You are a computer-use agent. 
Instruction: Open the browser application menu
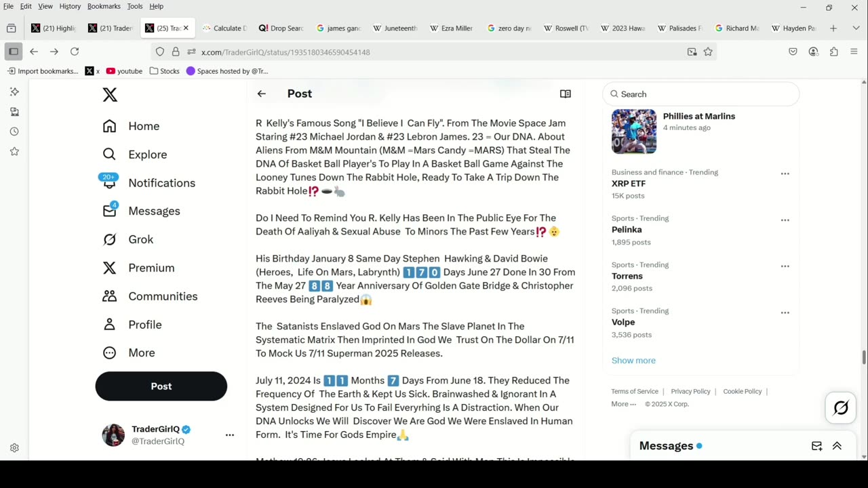click(x=854, y=52)
